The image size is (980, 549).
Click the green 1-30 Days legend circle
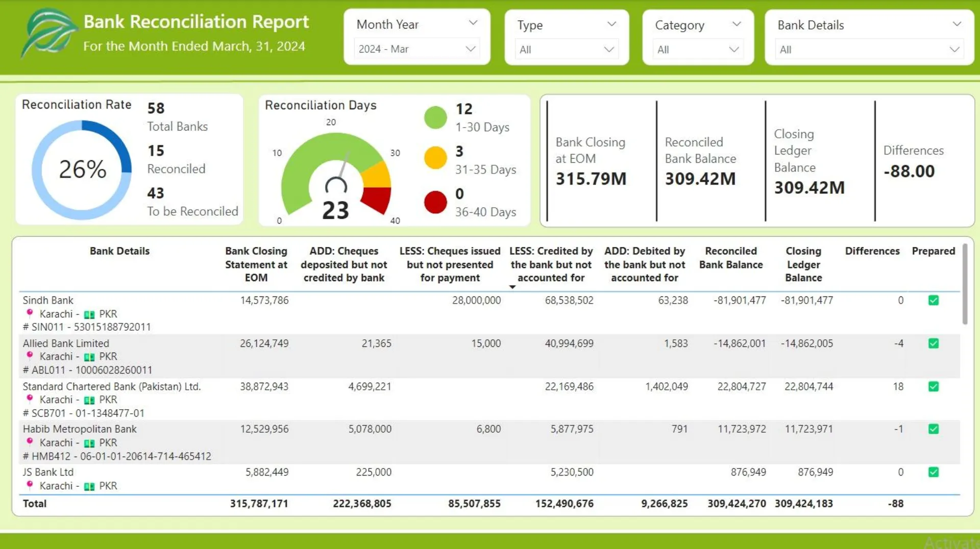pyautogui.click(x=435, y=117)
